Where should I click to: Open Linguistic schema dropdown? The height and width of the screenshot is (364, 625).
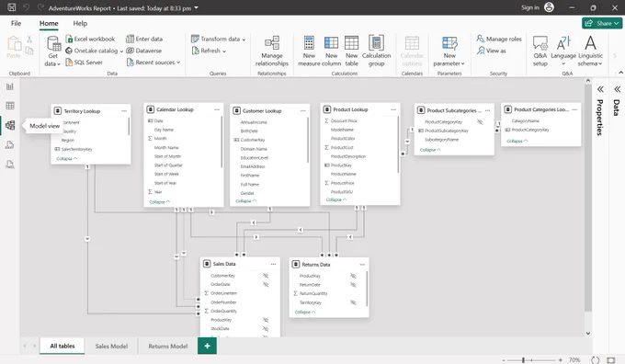point(590,51)
